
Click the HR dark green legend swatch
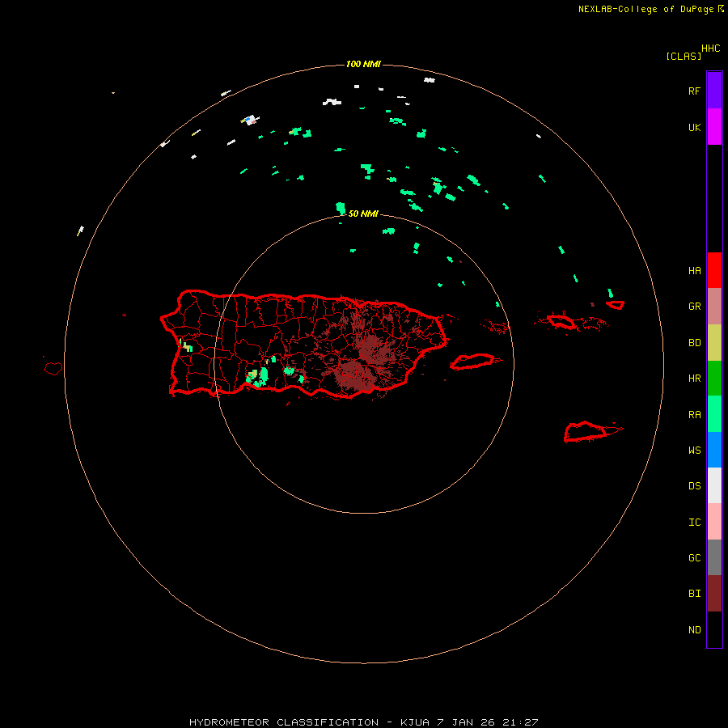click(714, 378)
